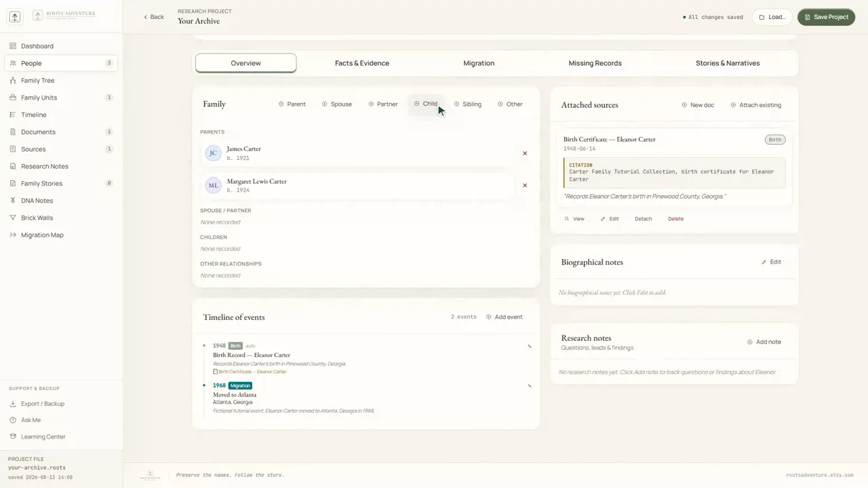
Task: Go to Family Units section
Action: 61,98
